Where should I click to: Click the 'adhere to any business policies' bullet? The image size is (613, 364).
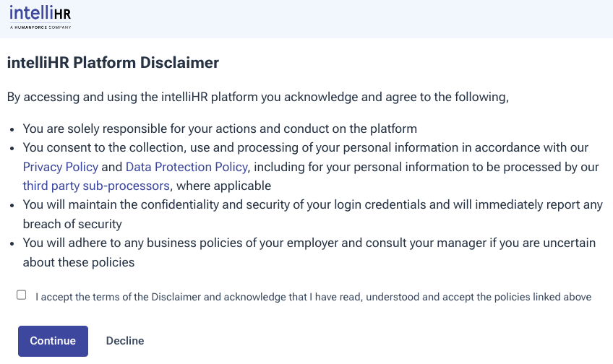coord(309,243)
